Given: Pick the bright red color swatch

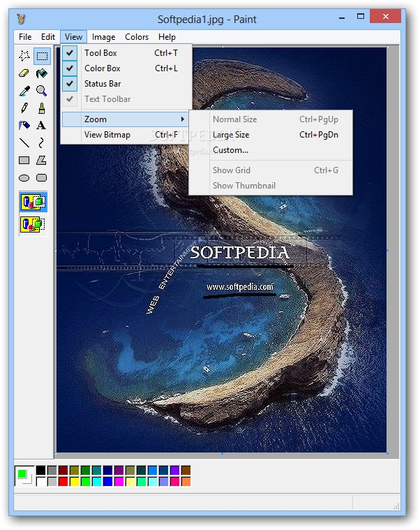Looking at the screenshot, I should (63, 481).
